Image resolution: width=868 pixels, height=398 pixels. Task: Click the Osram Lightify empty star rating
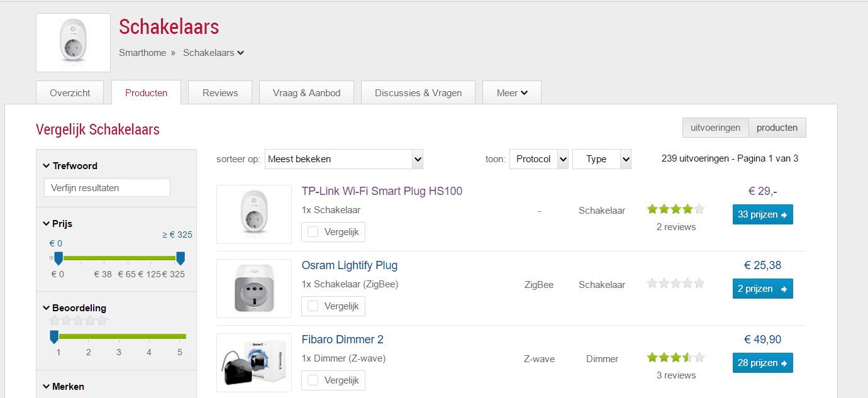click(676, 284)
